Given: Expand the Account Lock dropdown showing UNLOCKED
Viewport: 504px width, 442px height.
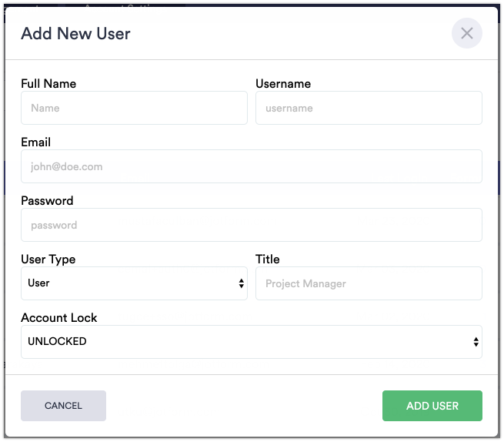Looking at the screenshot, I should [251, 342].
